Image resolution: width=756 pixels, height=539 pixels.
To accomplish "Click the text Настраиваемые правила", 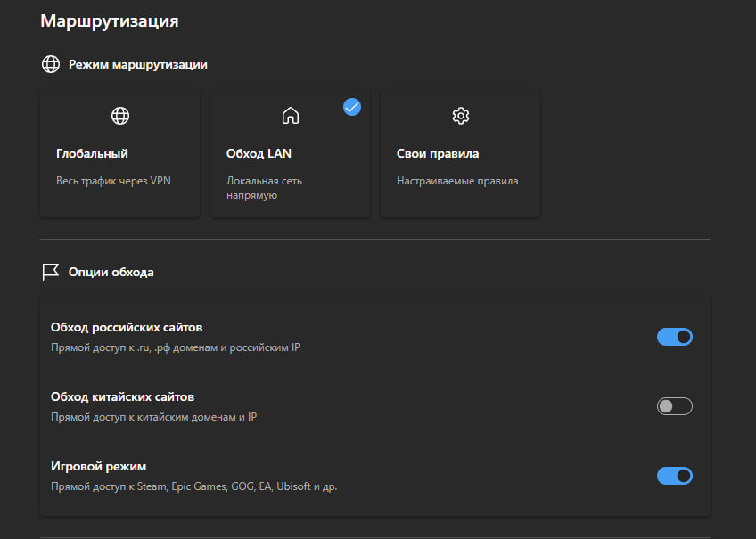I will [457, 181].
